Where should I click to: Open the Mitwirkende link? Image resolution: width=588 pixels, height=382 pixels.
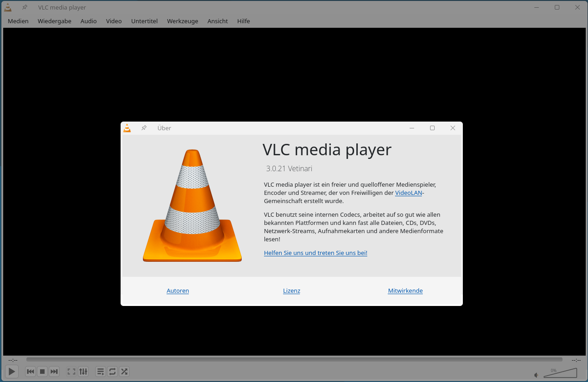pyautogui.click(x=406, y=290)
